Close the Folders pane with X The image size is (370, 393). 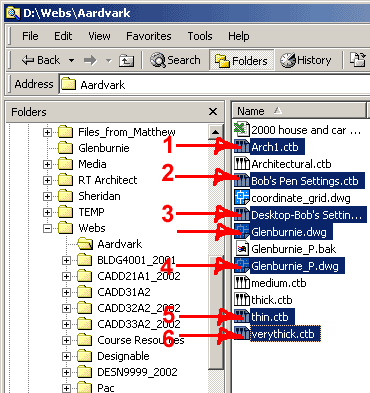tap(213, 111)
